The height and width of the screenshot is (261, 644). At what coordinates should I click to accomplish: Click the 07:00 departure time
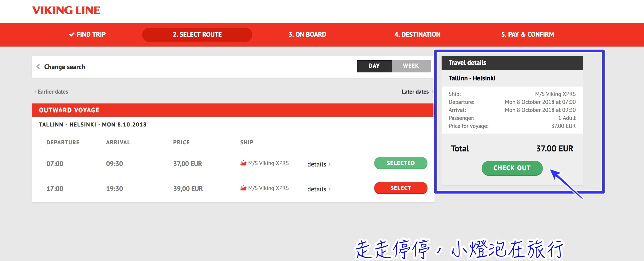[x=55, y=164]
